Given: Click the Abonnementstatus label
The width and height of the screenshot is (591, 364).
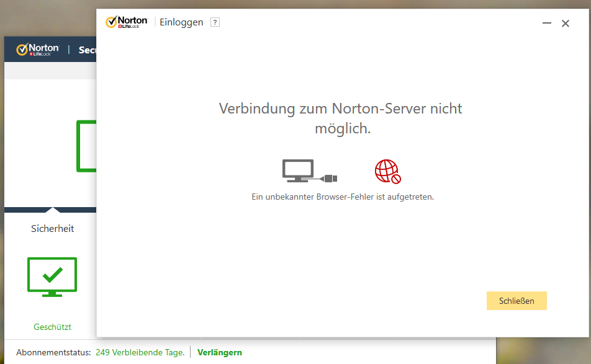Looking at the screenshot, I should coord(53,352).
